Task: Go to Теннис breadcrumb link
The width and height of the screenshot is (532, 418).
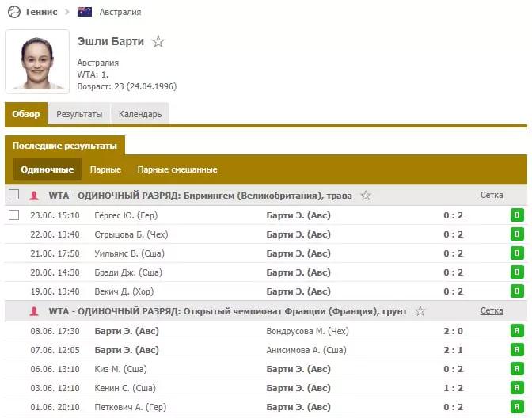Action: 41,12
